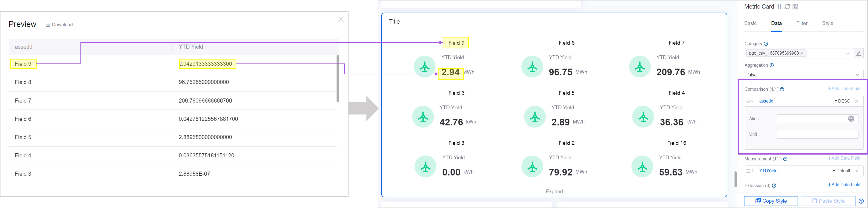Open the Aggregation false dropdown
This screenshot has height=208, width=868.
803,75
